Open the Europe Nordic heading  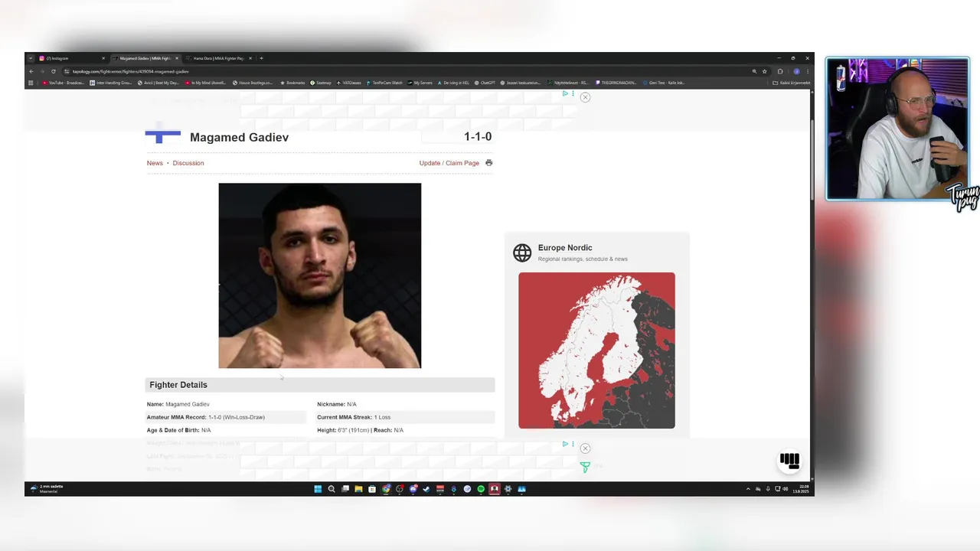[565, 248]
